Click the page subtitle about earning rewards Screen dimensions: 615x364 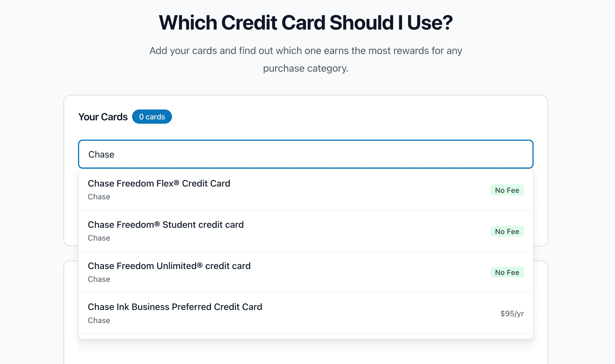[x=306, y=59]
